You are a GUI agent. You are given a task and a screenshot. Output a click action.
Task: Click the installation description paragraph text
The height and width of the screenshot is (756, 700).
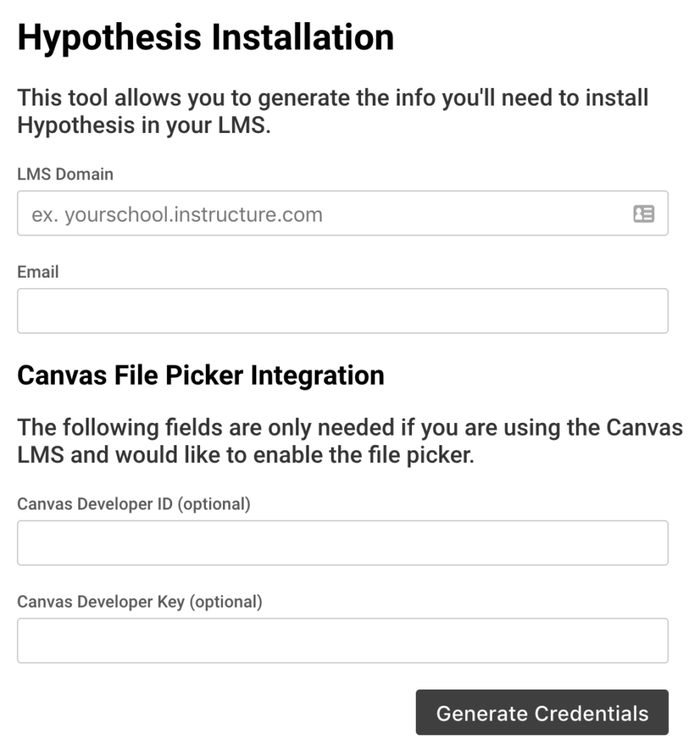tap(332, 111)
